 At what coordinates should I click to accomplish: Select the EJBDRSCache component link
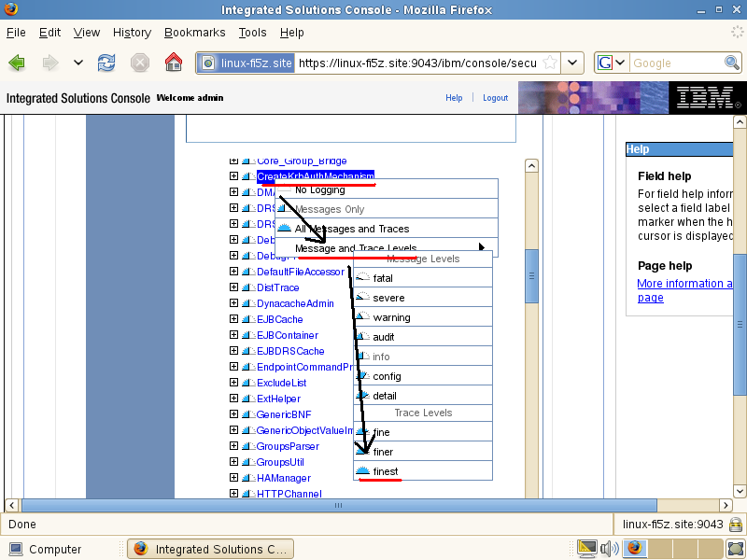(290, 351)
